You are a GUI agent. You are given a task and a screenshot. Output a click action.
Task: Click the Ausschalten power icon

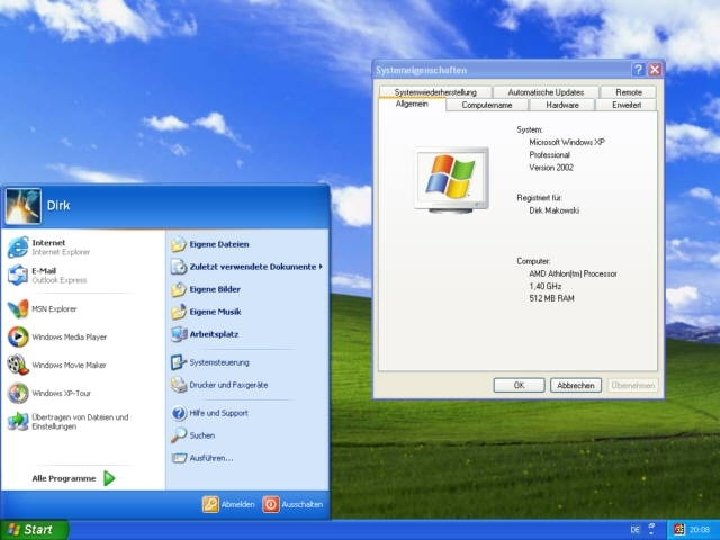point(270,504)
